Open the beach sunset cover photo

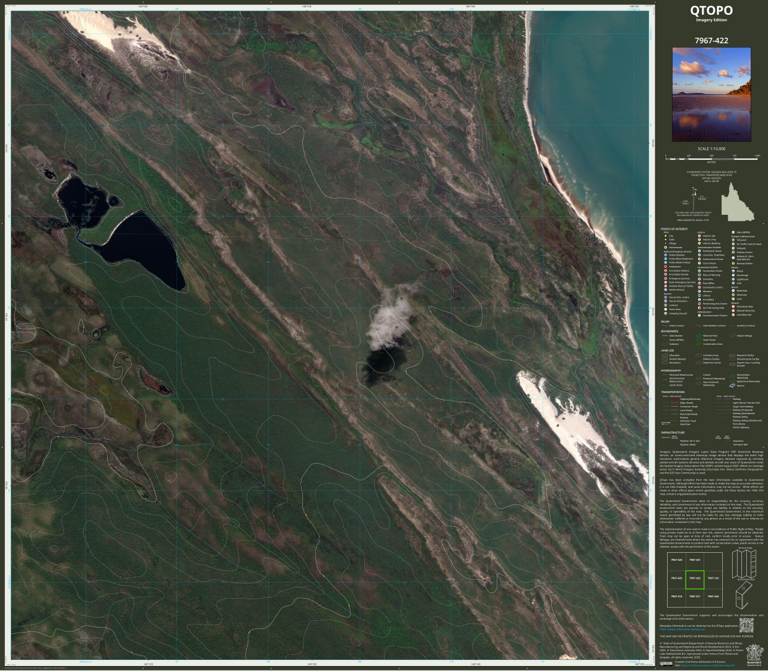[711, 95]
